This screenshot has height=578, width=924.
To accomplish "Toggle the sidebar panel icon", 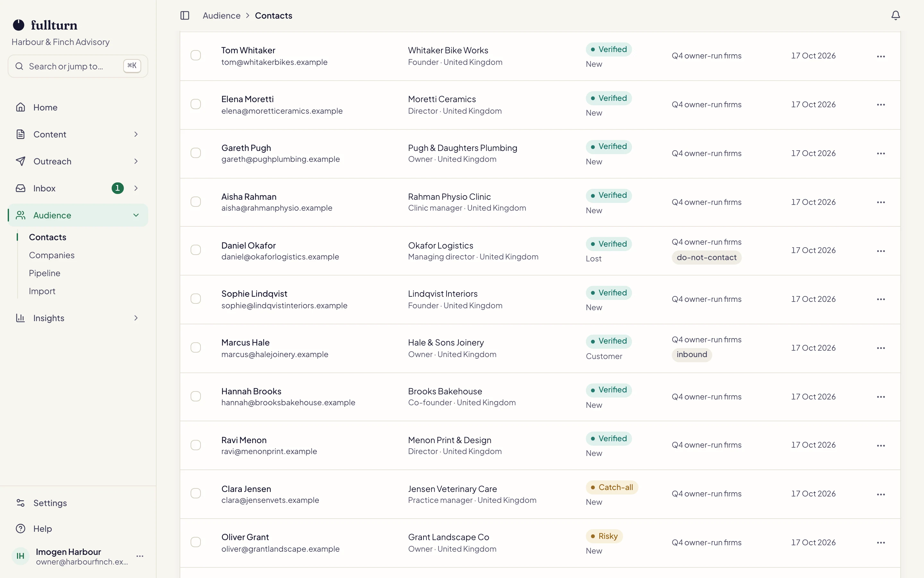I will pyautogui.click(x=185, y=15).
